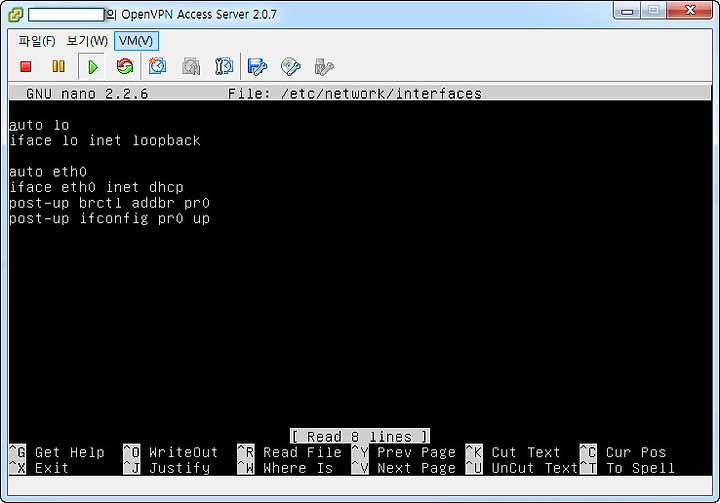Click the window title 'OpenVPN Access Server 2.0.7'
The height and width of the screenshot is (503, 720).
click(199, 15)
